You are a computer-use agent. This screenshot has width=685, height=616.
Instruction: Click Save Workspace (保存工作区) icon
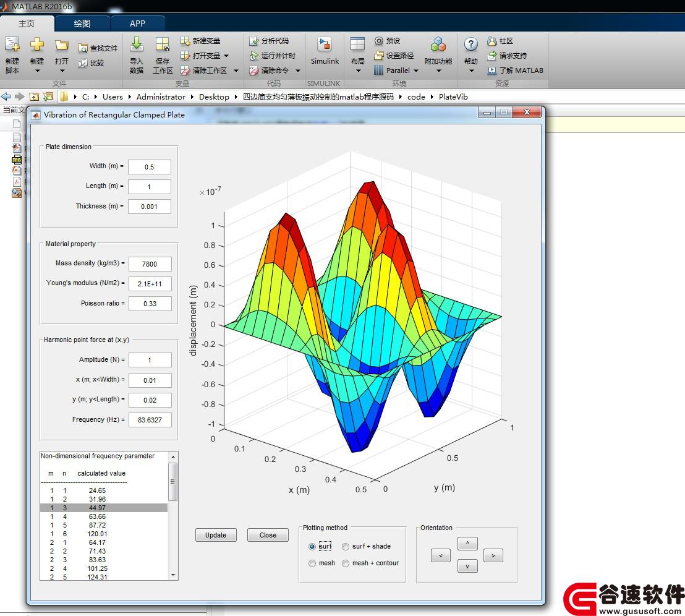[x=163, y=44]
